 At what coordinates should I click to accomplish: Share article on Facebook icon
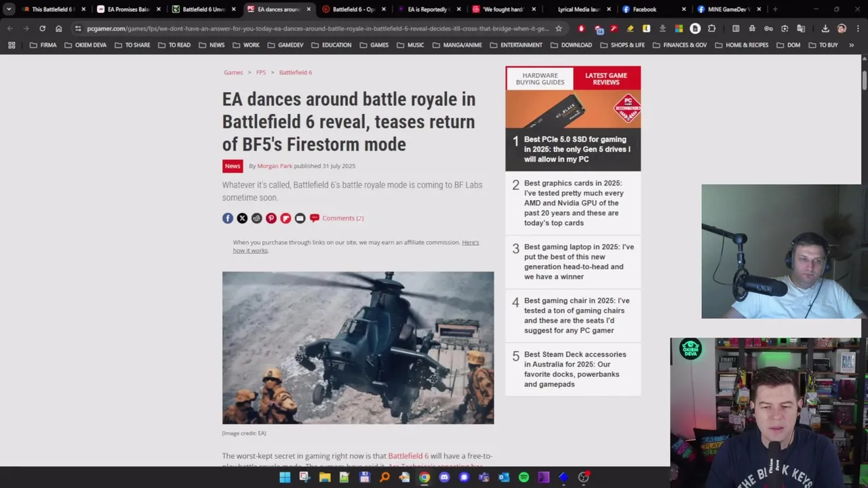(228, 218)
